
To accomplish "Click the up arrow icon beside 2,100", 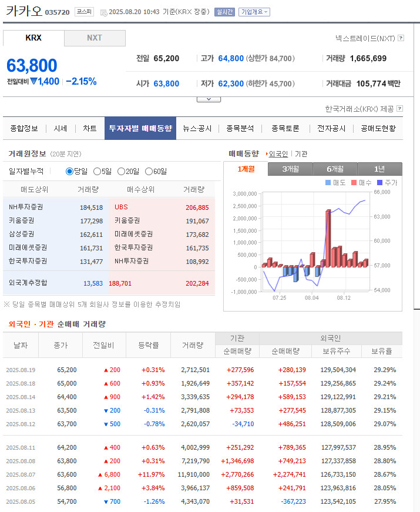I will coord(100,488).
